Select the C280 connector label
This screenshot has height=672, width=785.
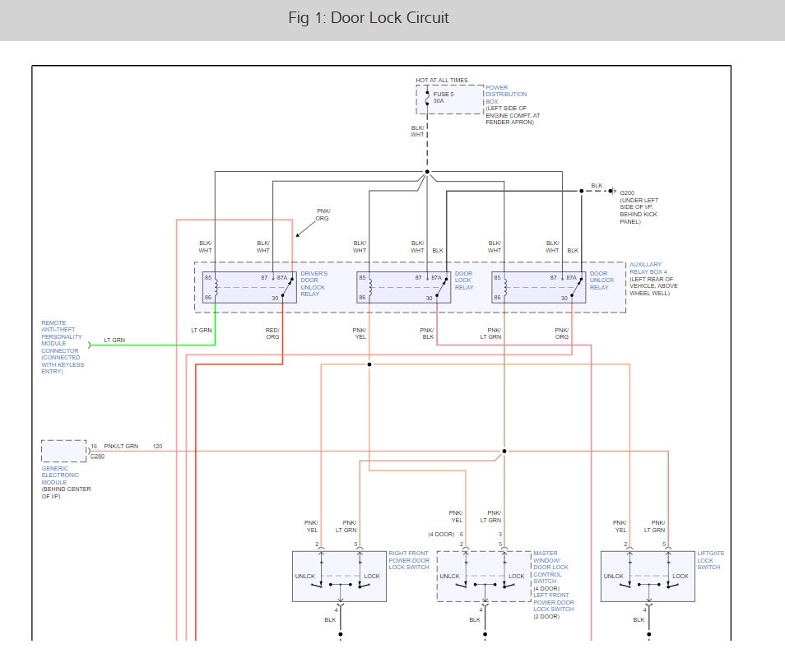pyautogui.click(x=97, y=456)
